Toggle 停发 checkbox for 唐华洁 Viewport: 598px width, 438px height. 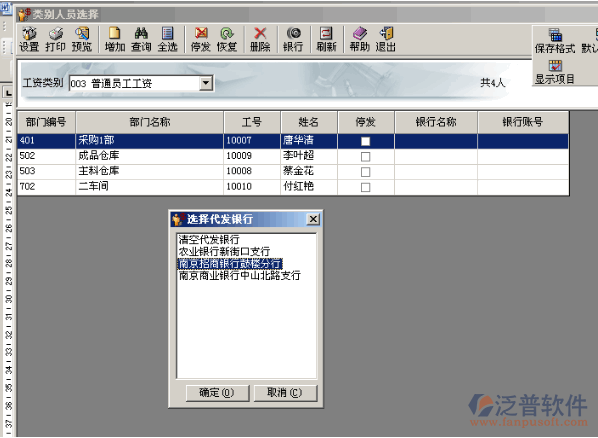click(x=365, y=141)
